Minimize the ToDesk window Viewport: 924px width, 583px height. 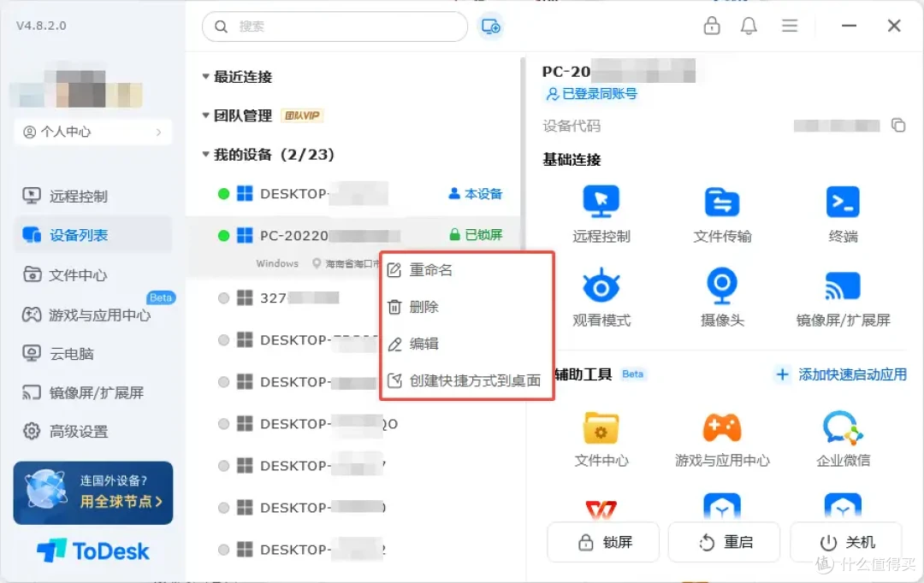849,26
